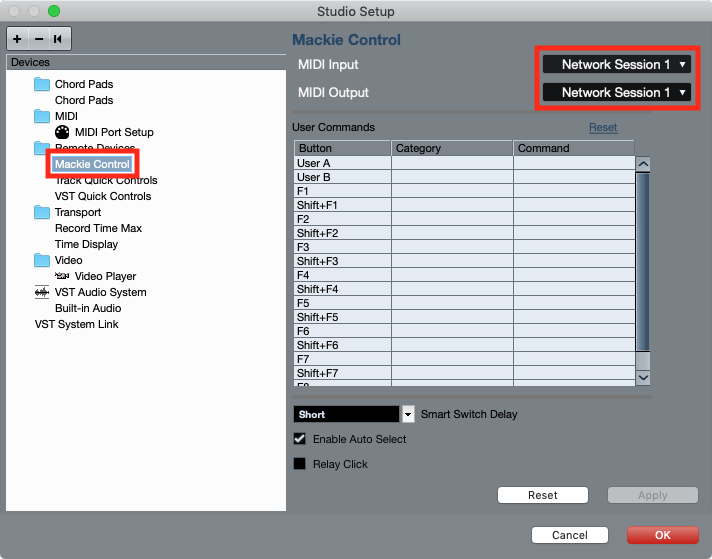
Task: Click the Apply button
Action: (653, 495)
